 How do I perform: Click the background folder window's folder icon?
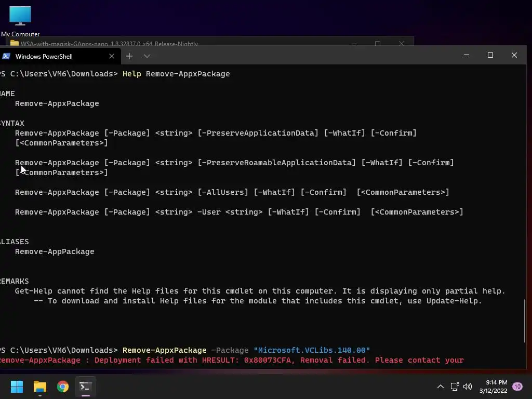coord(14,44)
